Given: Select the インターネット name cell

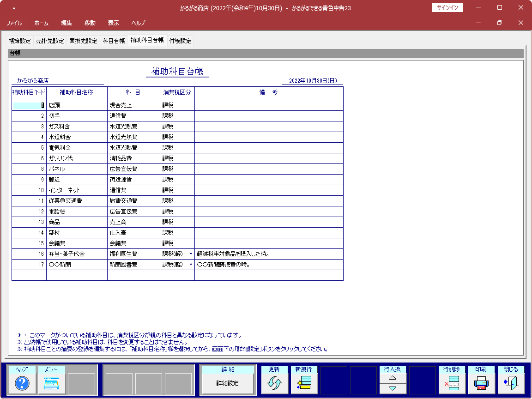Looking at the screenshot, I should pos(77,190).
